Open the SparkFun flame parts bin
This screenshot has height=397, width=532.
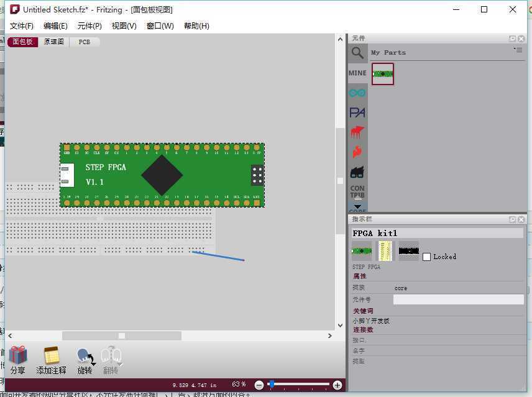click(x=357, y=152)
